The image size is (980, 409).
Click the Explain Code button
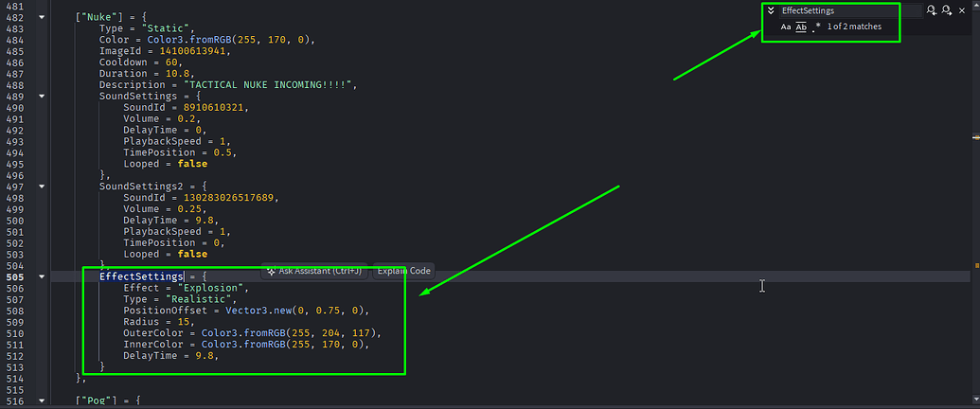(x=403, y=271)
